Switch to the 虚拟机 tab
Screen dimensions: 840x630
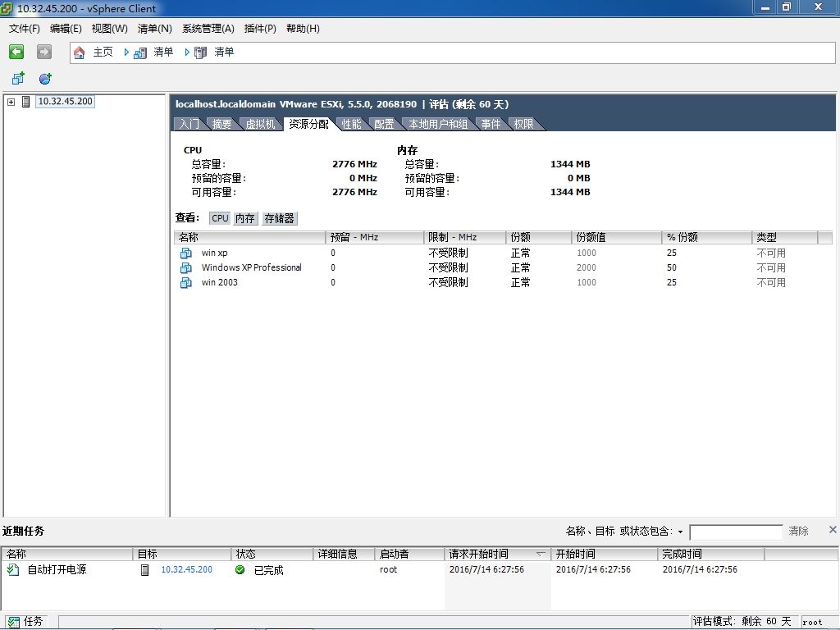coord(260,125)
